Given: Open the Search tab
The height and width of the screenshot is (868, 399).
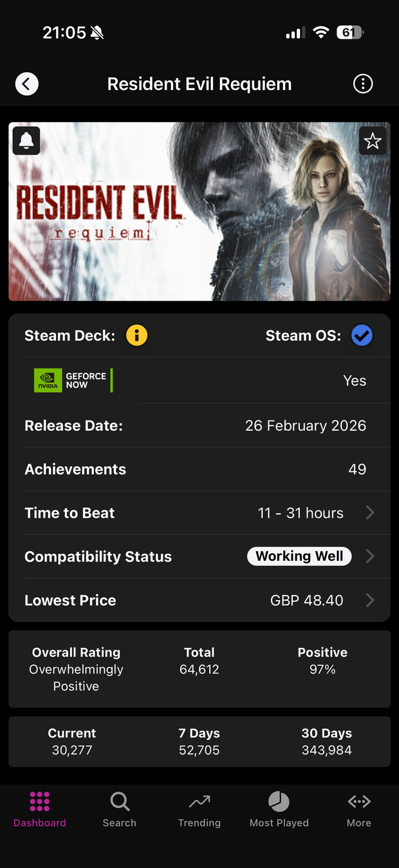Looking at the screenshot, I should 120,809.
